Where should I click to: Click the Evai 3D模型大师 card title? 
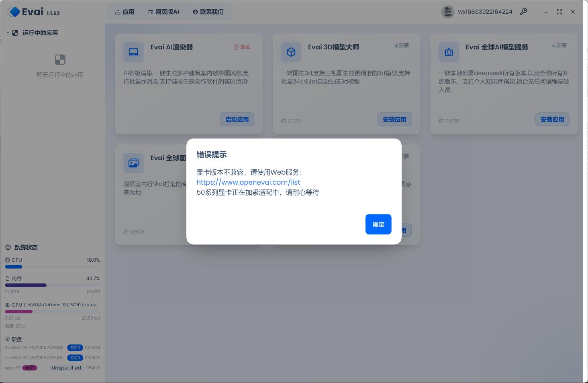[x=334, y=47]
